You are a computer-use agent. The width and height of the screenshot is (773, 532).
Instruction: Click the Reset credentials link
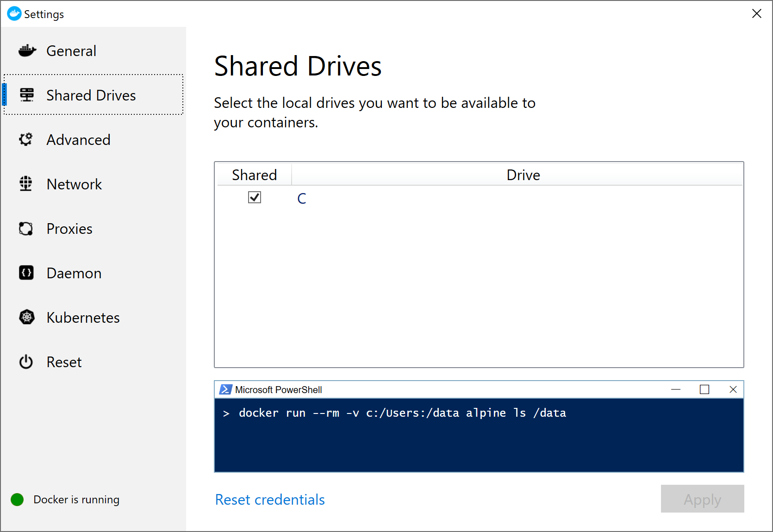[x=269, y=499]
